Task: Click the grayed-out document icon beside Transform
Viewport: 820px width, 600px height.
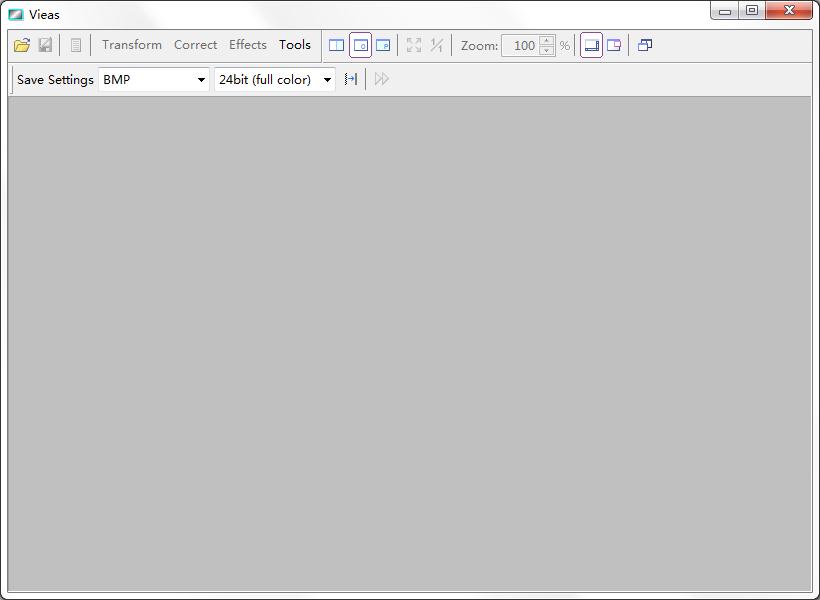Action: point(76,45)
